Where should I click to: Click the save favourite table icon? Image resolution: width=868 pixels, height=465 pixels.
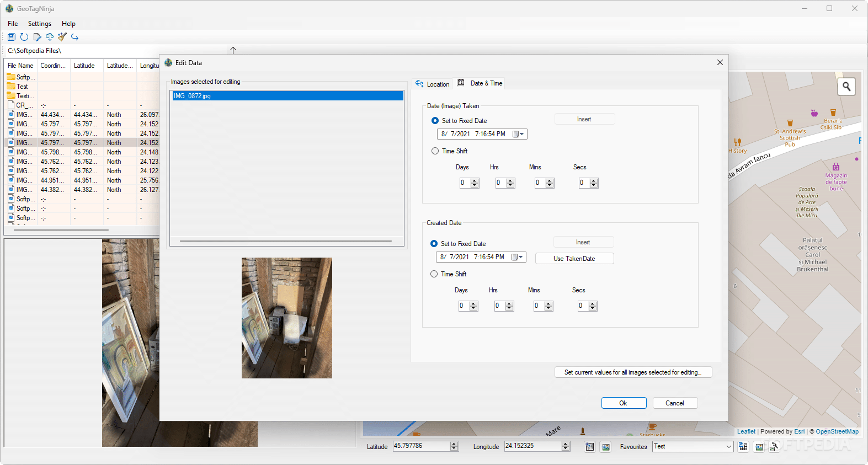[743, 447]
